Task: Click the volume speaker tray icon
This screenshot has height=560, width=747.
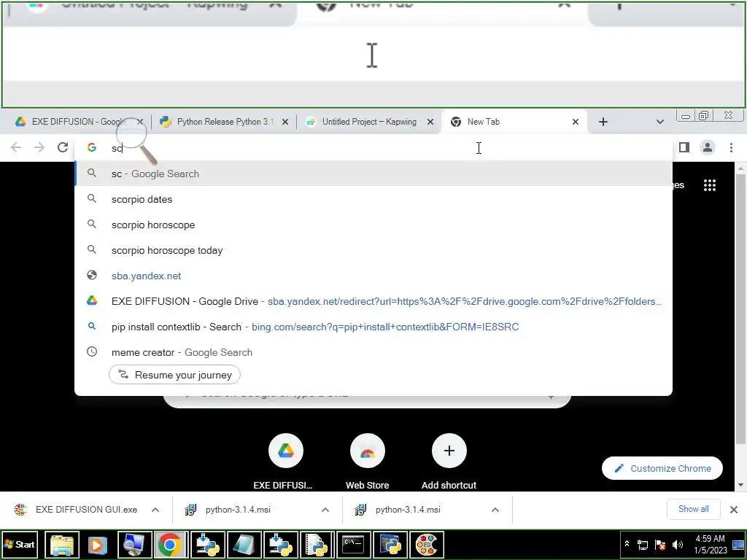Action: point(678,545)
